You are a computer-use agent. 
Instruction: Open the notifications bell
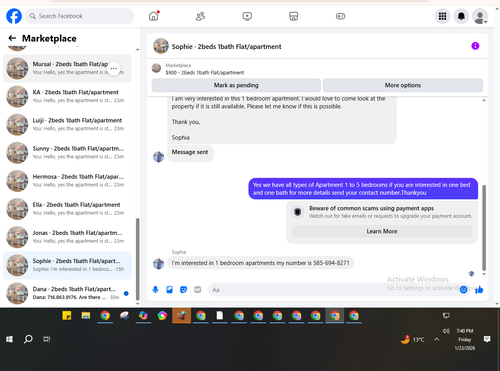(x=461, y=16)
